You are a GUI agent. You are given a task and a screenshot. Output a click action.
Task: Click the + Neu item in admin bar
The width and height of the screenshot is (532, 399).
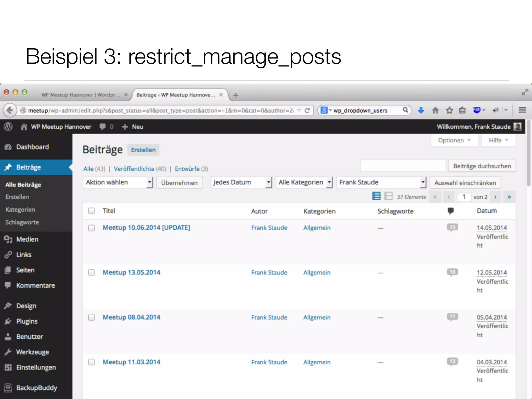[x=132, y=127]
